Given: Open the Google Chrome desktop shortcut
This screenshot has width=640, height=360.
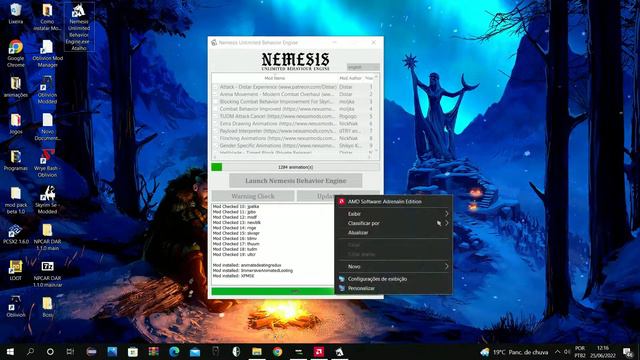Looking at the screenshot, I should (x=16, y=53).
